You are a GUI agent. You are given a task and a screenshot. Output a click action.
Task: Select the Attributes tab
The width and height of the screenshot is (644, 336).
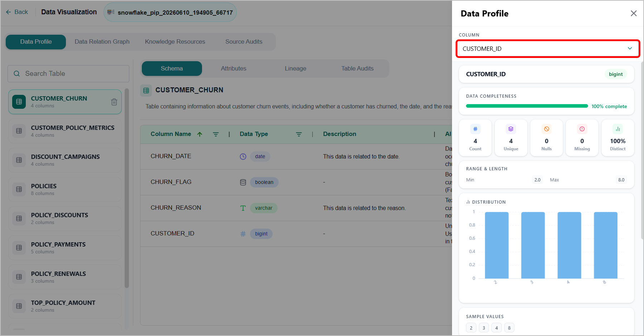[x=234, y=68]
